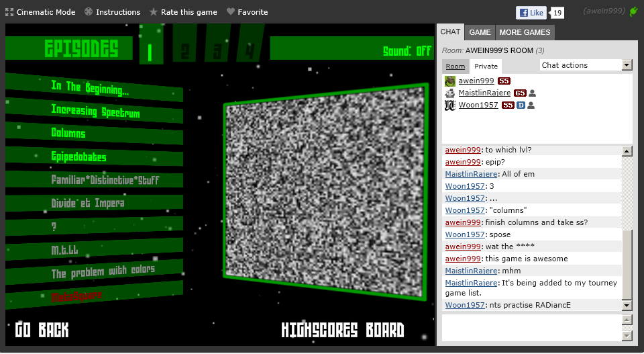
Task: Open the Instructions icon
Action: (89, 12)
